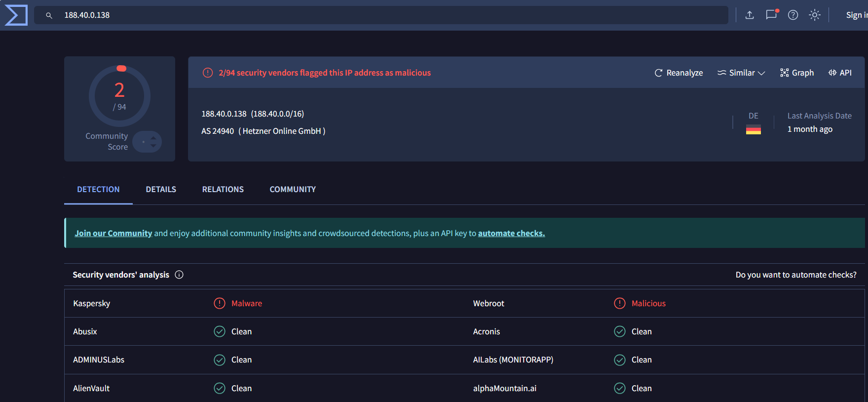Click the AlienVault Clean checkmark icon
This screenshot has height=402, width=868.
pos(220,388)
